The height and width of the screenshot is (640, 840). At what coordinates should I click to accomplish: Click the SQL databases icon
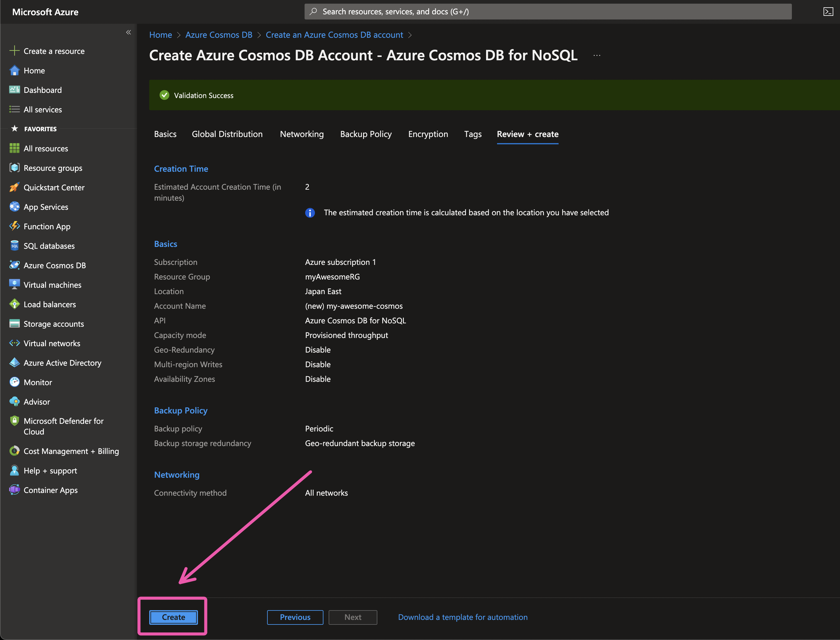point(15,246)
